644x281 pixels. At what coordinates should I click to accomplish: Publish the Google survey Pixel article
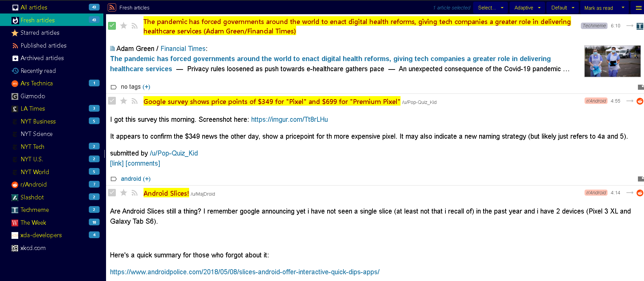tap(134, 101)
